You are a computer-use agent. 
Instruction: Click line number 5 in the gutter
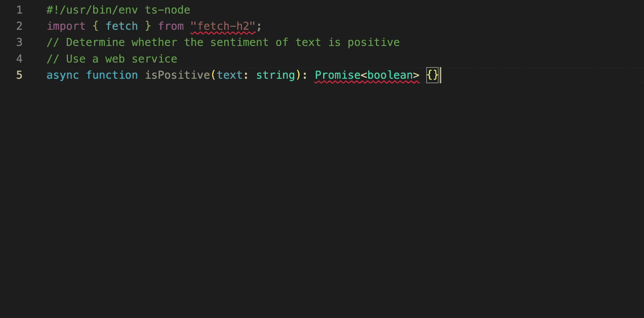coord(19,75)
